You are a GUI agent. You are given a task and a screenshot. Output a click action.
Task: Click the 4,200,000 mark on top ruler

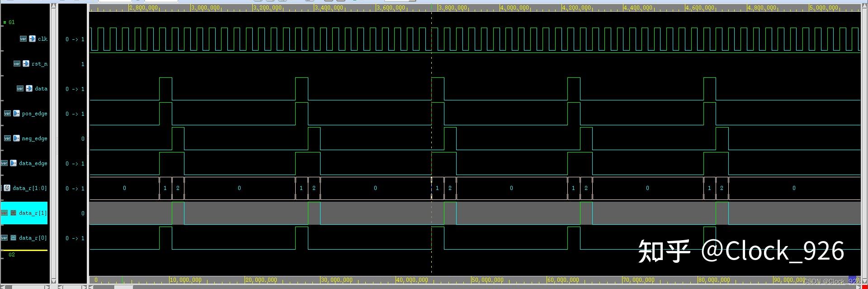coord(577,8)
